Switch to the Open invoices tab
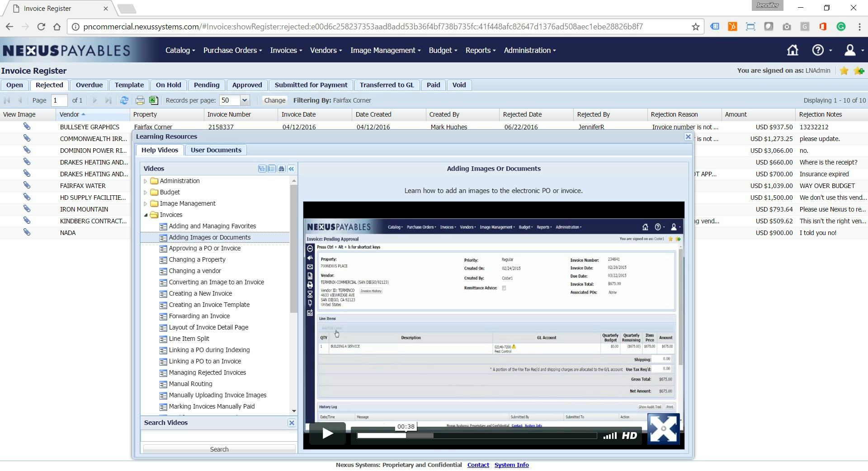The image size is (868, 471). [14, 85]
